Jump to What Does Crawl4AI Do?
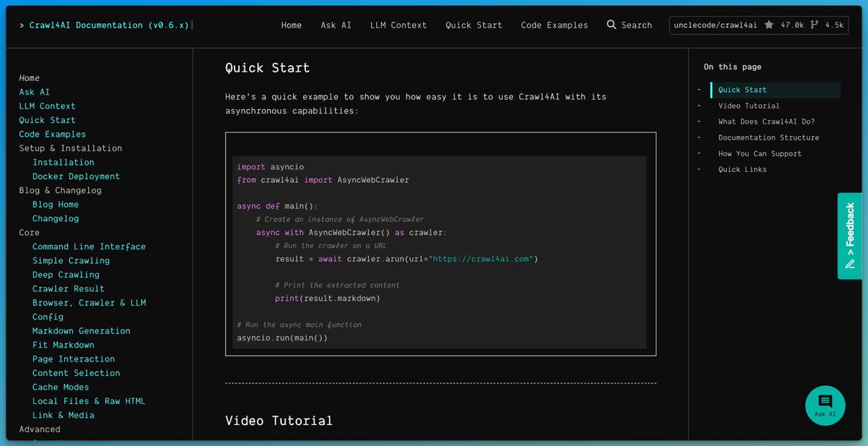The height and width of the screenshot is (446, 868). click(766, 121)
